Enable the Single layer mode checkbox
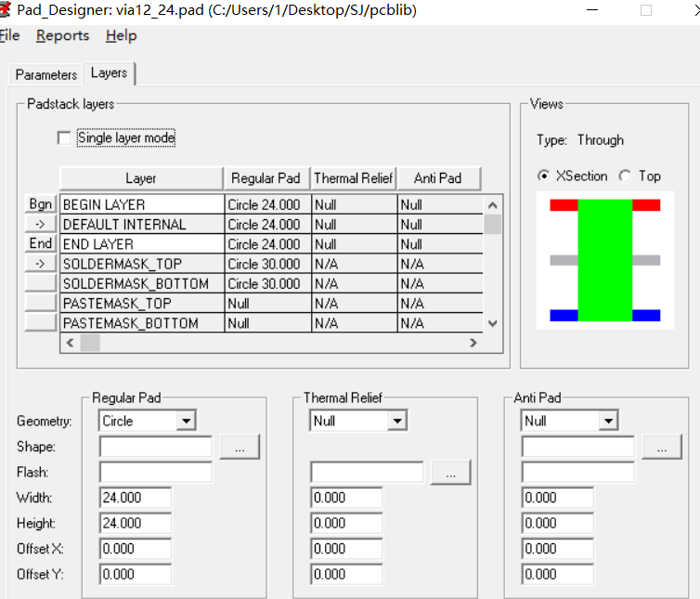700x599 pixels. [x=64, y=138]
